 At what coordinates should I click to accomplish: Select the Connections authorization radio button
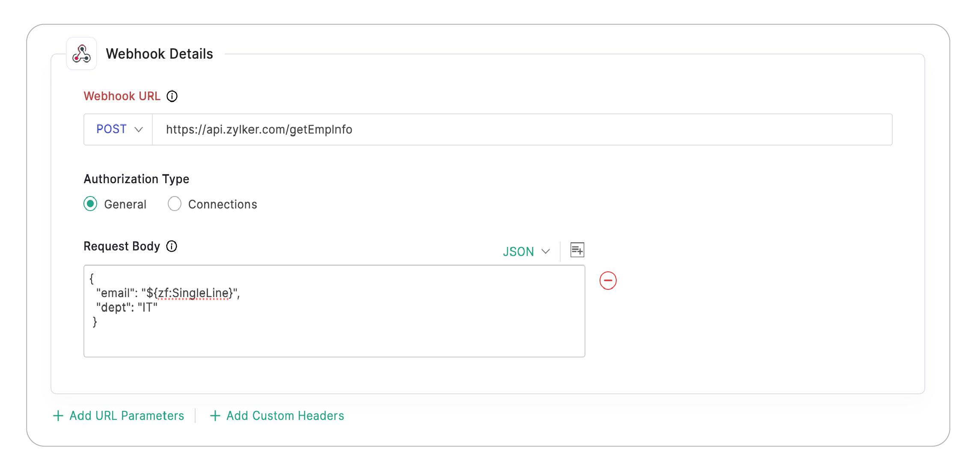175,204
